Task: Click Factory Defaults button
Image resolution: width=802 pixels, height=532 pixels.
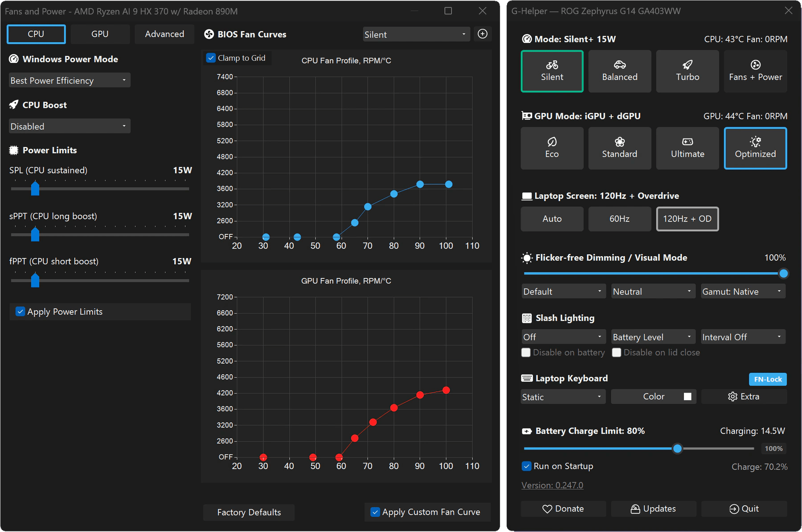Action: [249, 512]
